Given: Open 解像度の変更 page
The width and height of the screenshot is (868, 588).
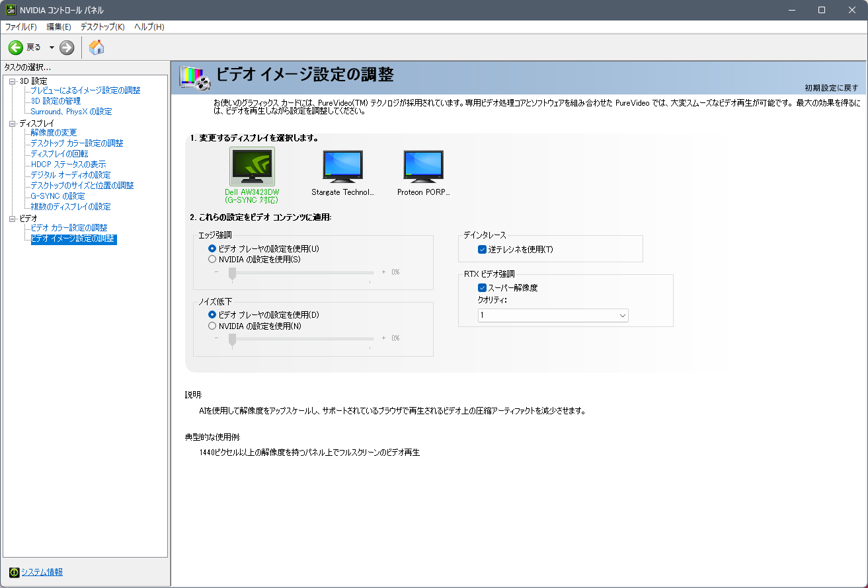Looking at the screenshot, I should click(54, 133).
